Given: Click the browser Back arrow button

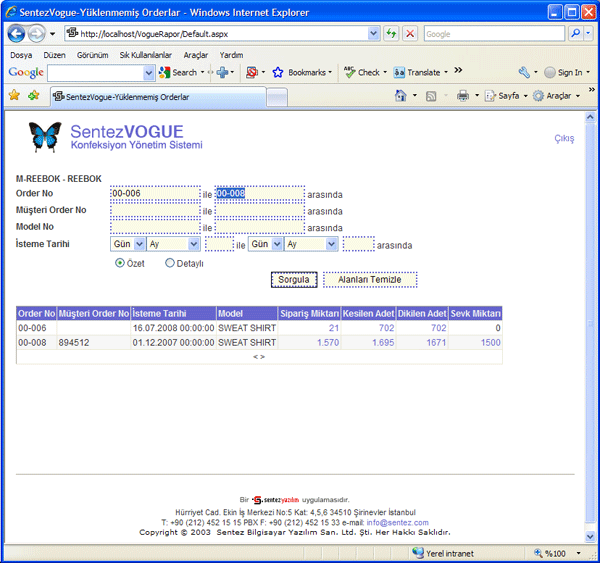Looking at the screenshot, I should click(16, 34).
